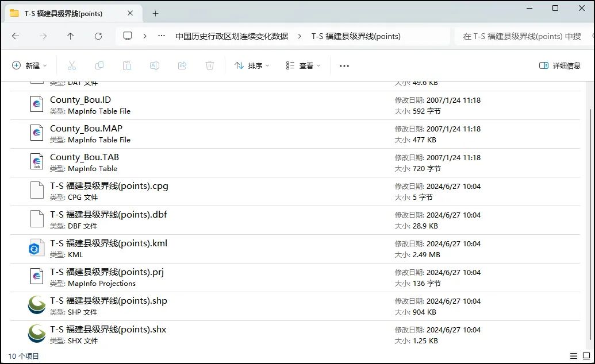
Task: Click the This PC monitor icon
Action: point(128,36)
